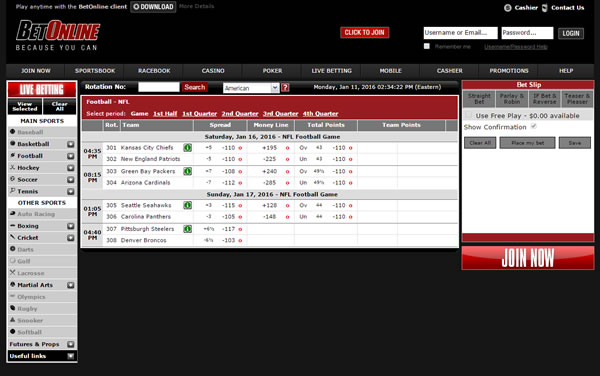Image resolution: width=600 pixels, height=376 pixels.
Task: Open the red question mark help icon
Action: click(285, 88)
